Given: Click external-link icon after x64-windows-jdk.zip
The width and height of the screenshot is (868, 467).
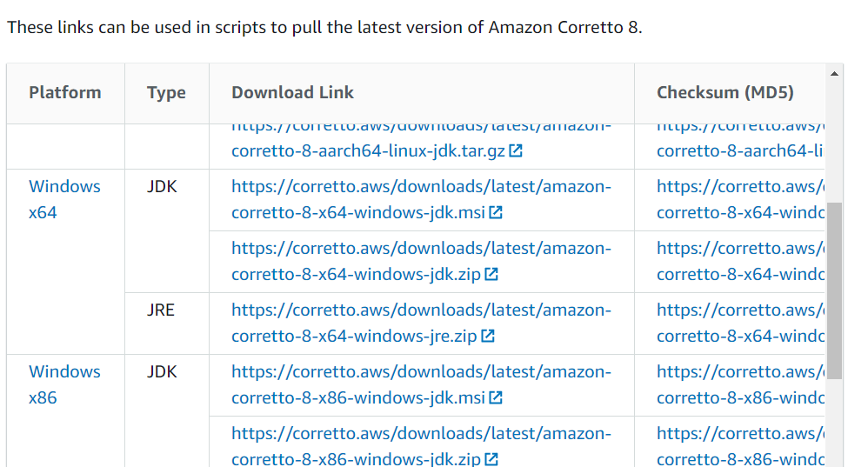Looking at the screenshot, I should point(491,275).
